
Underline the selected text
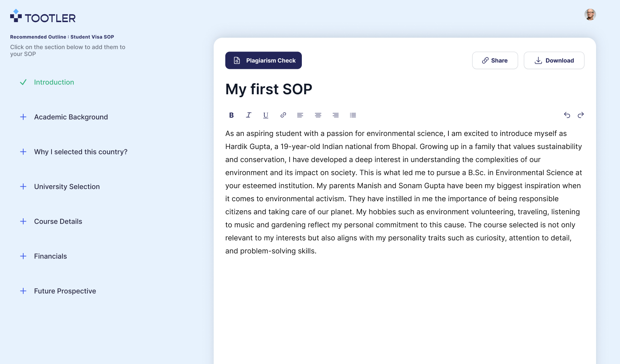[x=266, y=115]
